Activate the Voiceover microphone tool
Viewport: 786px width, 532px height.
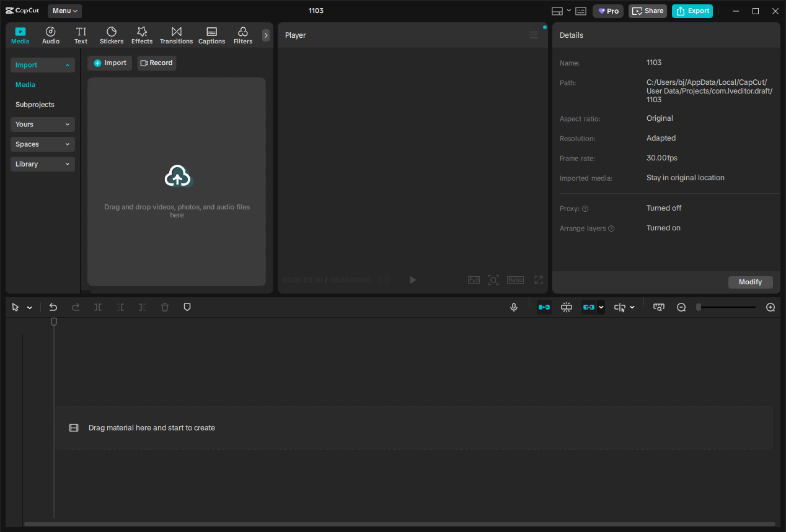[514, 307]
